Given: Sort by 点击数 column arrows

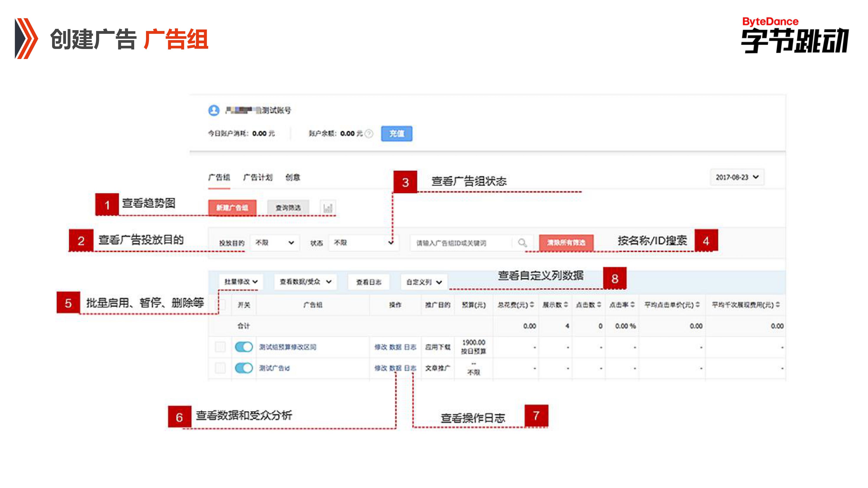Looking at the screenshot, I should click(x=599, y=305).
